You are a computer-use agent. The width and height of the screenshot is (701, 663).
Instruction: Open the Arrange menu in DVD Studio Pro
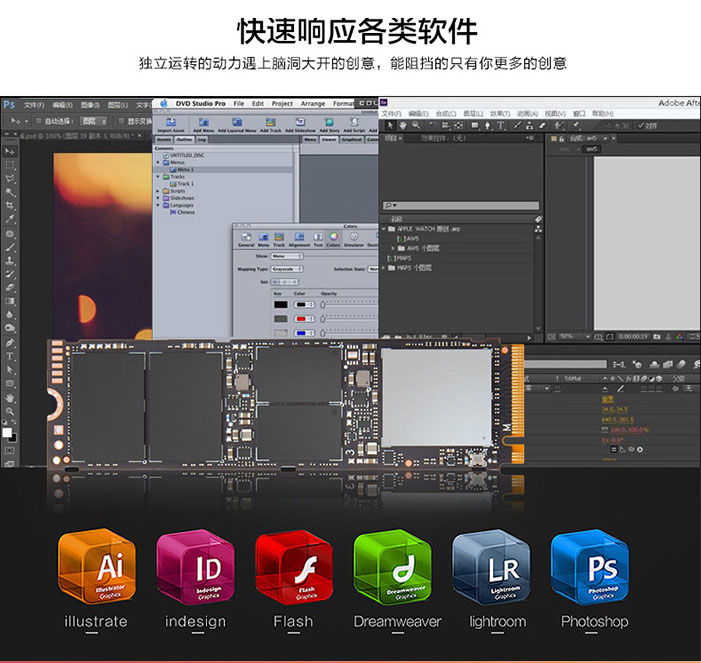[313, 104]
